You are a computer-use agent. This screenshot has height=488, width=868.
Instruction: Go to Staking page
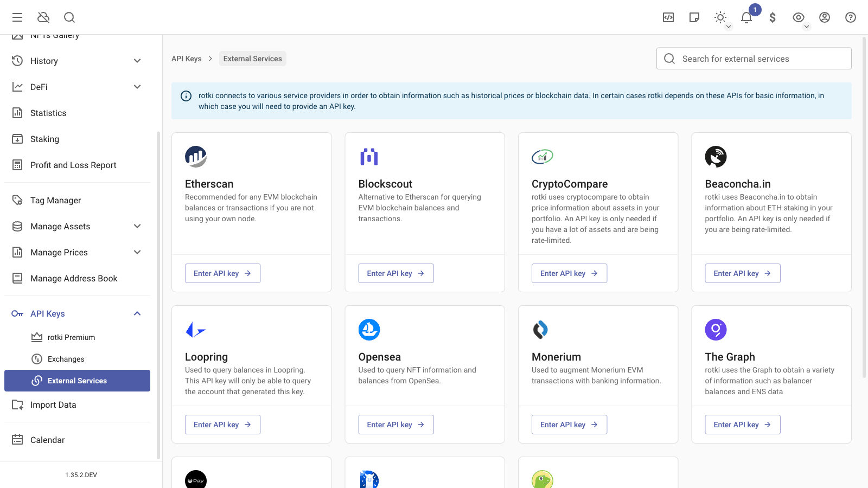pos(77,139)
